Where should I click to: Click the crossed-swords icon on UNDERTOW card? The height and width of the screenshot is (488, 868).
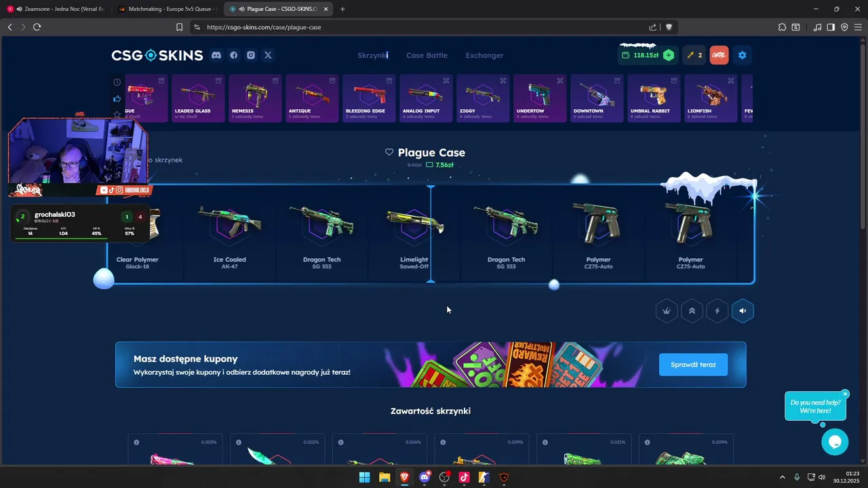pos(560,81)
